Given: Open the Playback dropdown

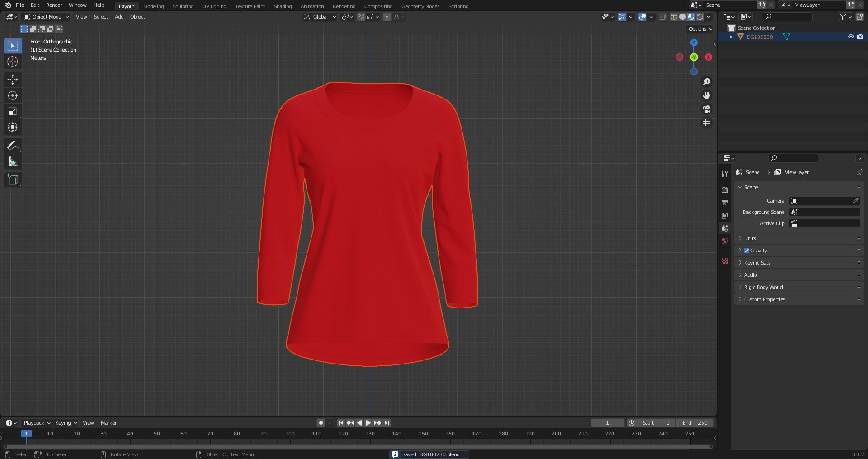Looking at the screenshot, I should click(37, 423).
